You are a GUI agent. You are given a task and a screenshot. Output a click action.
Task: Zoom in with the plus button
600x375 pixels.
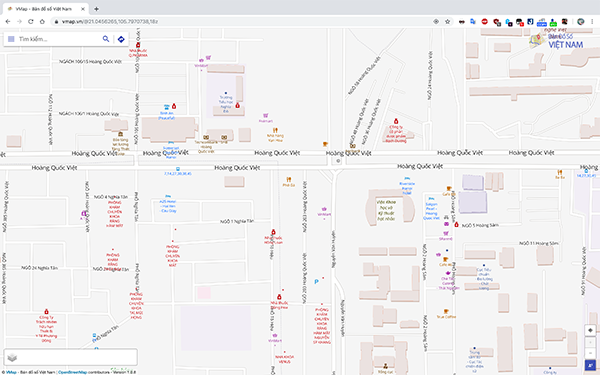pyautogui.click(x=590, y=342)
